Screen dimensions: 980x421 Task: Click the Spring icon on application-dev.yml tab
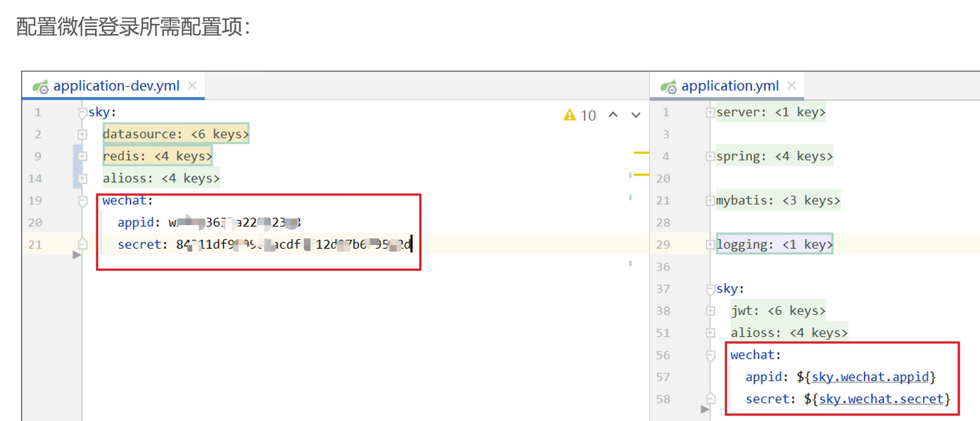[x=40, y=86]
